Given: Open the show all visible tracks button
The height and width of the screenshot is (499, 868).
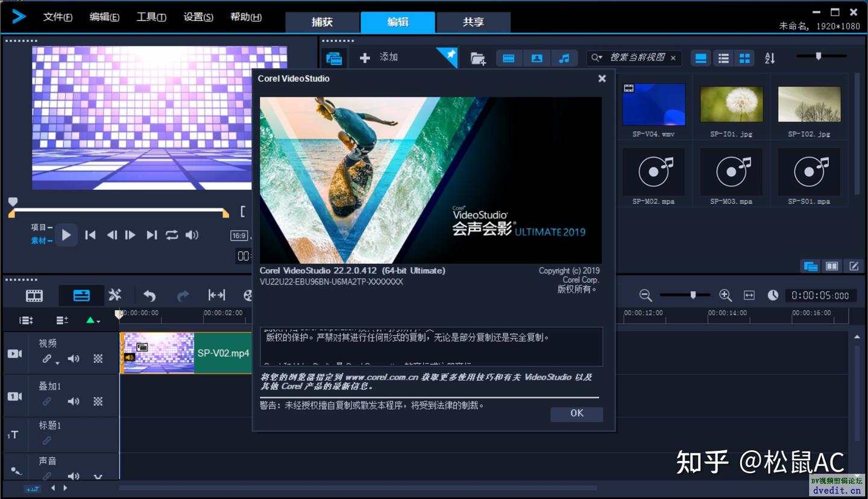Looking at the screenshot, I should [26, 321].
